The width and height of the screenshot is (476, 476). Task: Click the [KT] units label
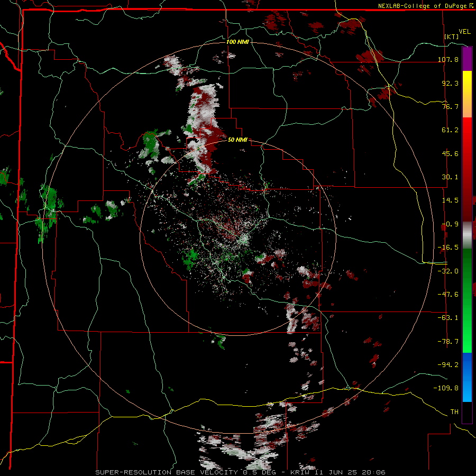[x=452, y=36]
